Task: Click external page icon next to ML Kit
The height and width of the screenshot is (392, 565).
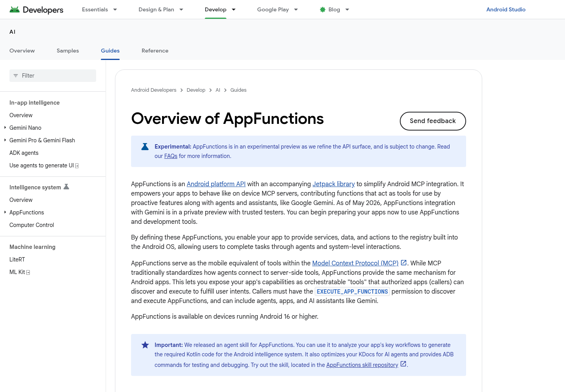Action: [28, 272]
